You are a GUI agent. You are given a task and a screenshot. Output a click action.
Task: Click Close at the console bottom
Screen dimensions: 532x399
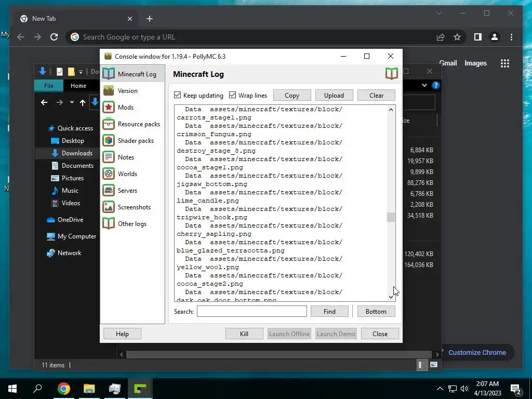click(x=380, y=334)
